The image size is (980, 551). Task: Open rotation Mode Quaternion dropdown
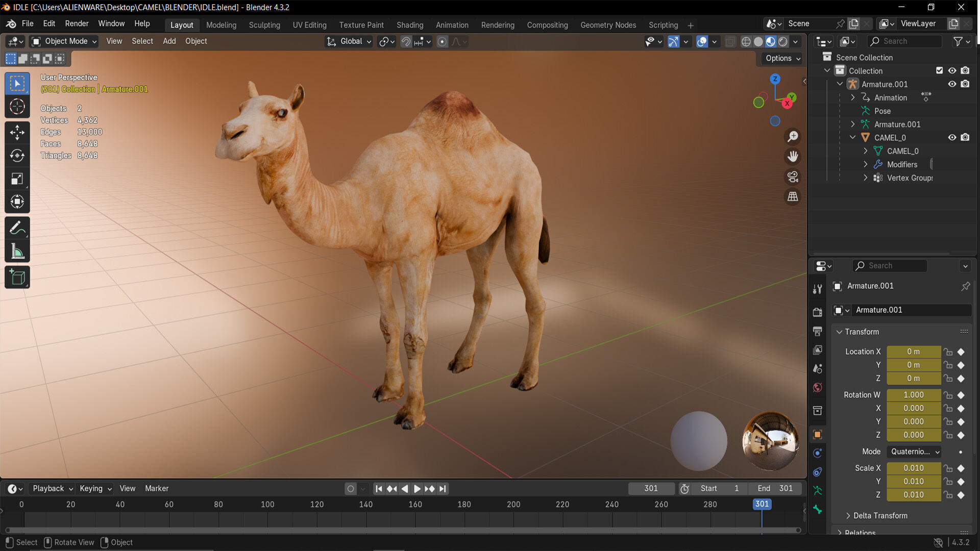point(914,452)
